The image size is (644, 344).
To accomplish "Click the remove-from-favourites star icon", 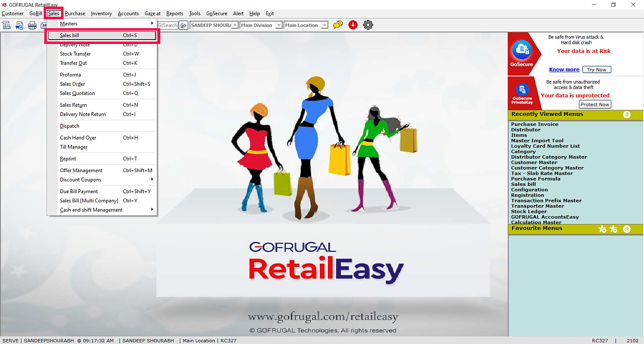I will [x=613, y=229].
